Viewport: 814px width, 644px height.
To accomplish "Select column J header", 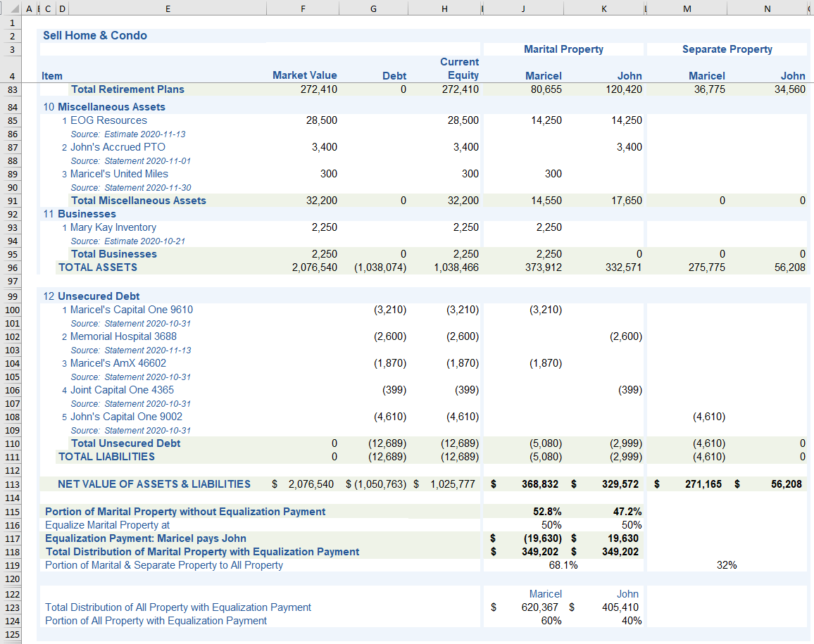I will pos(523,8).
